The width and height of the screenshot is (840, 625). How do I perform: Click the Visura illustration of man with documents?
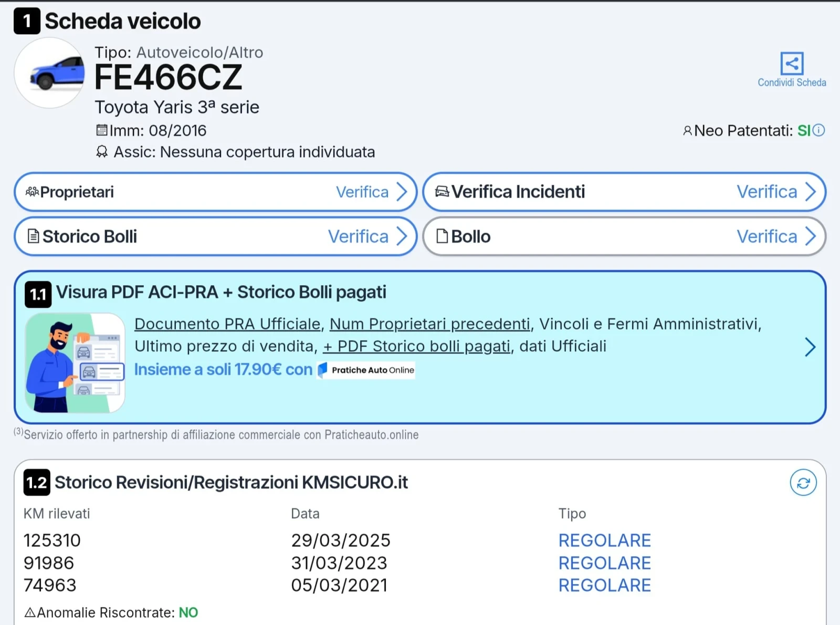point(75,363)
